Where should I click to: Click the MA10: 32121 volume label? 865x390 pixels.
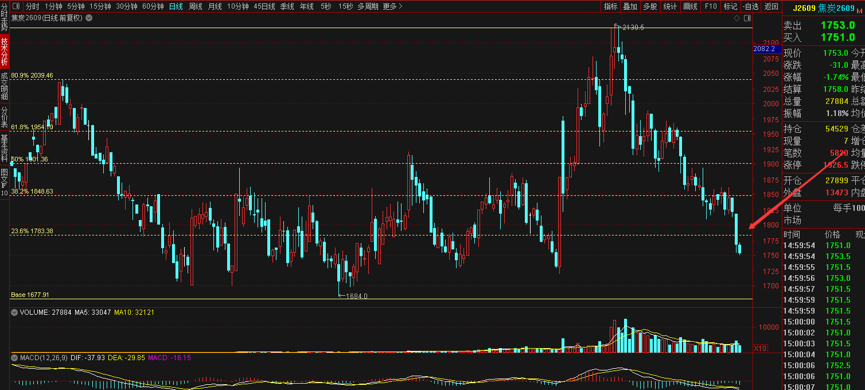click(134, 312)
